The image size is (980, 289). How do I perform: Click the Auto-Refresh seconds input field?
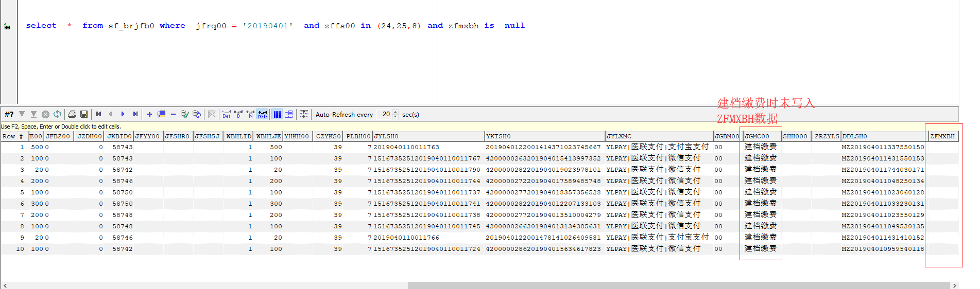click(x=385, y=114)
